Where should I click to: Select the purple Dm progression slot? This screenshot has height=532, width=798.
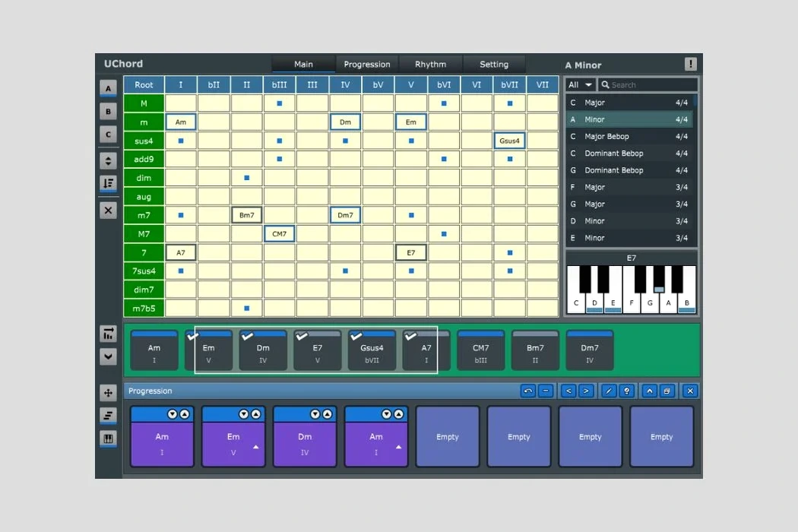pyautogui.click(x=304, y=436)
